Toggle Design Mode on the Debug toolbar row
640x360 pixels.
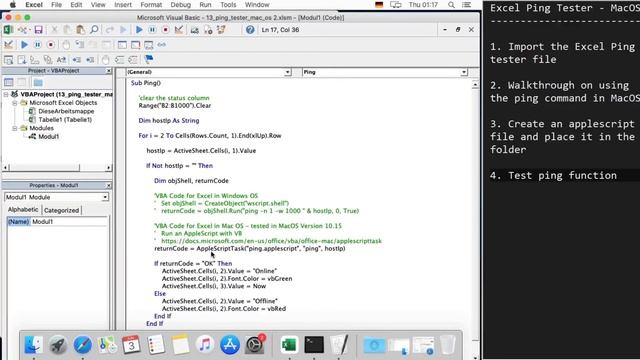tap(8, 45)
